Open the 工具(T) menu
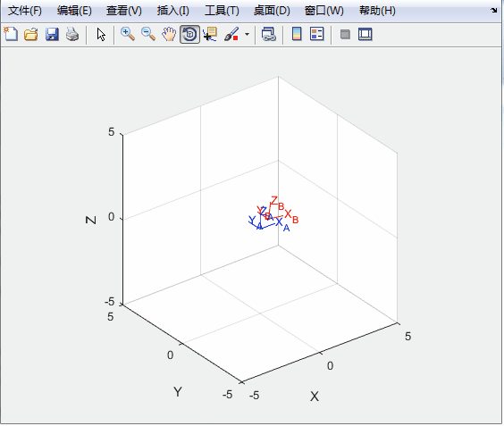Viewport: 504px width, 426px height. (222, 11)
